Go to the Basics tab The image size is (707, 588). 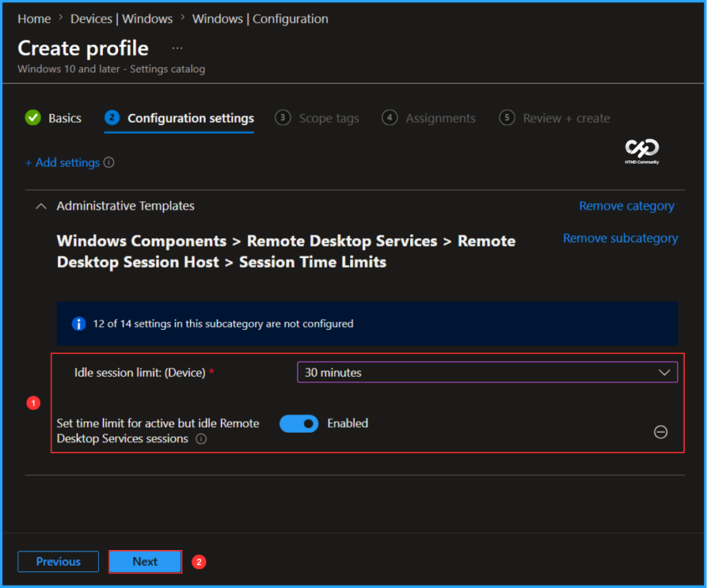point(54,118)
